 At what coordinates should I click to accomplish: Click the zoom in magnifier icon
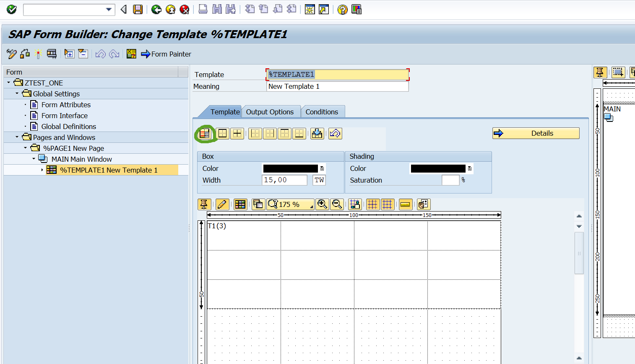pos(322,204)
